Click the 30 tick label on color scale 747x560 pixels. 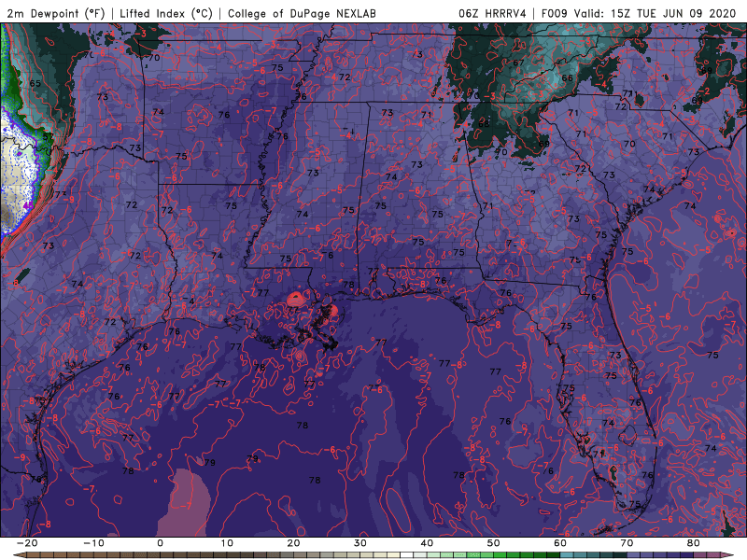(360, 543)
